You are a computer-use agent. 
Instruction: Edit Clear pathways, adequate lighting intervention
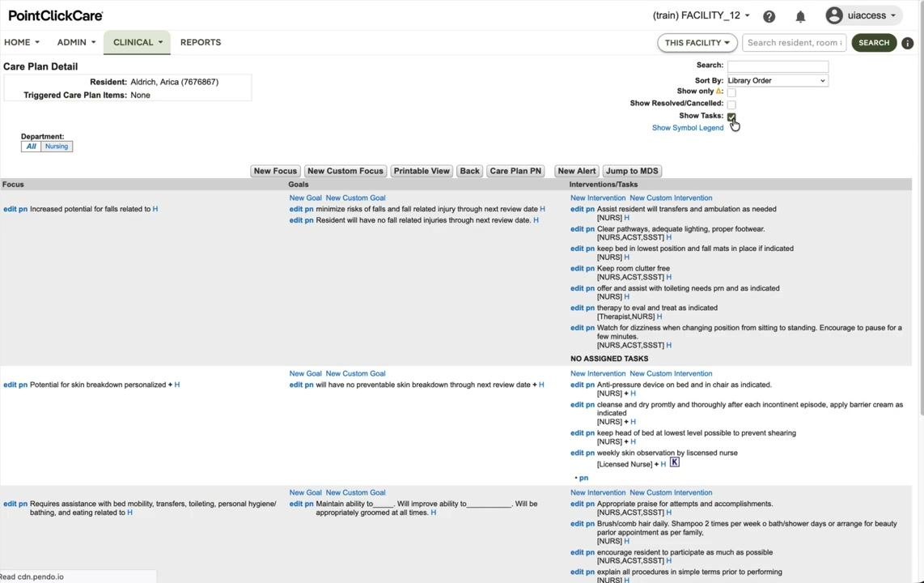[x=577, y=229]
